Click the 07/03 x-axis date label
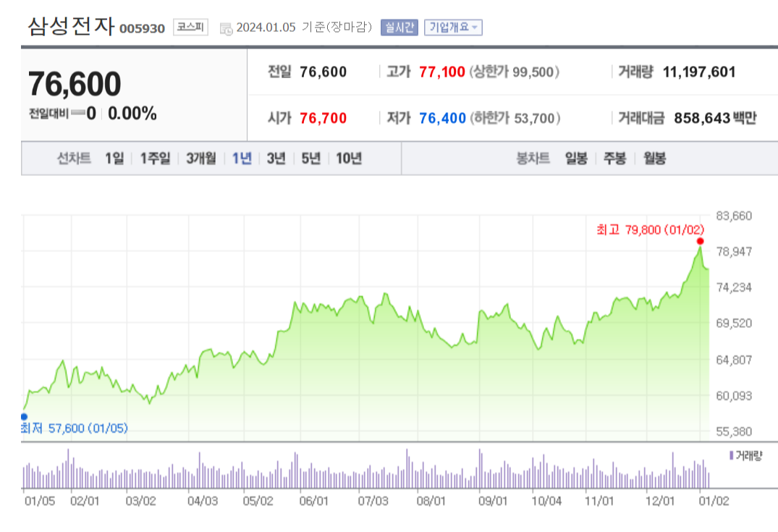Screen dimensions: 778x532 tap(373, 501)
